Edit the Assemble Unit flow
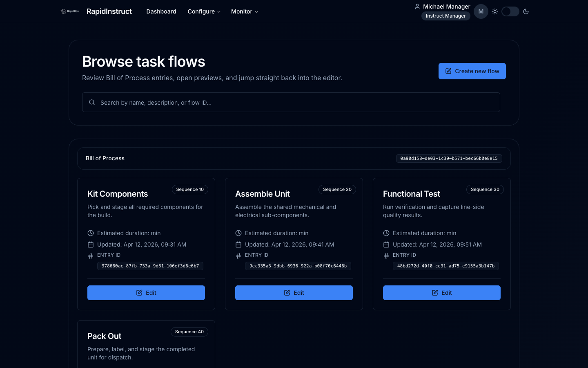The height and width of the screenshot is (368, 588). [x=294, y=293]
